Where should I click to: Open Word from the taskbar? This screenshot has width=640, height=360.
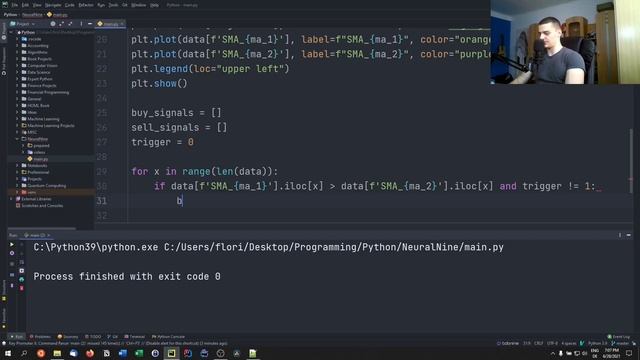pos(122,353)
